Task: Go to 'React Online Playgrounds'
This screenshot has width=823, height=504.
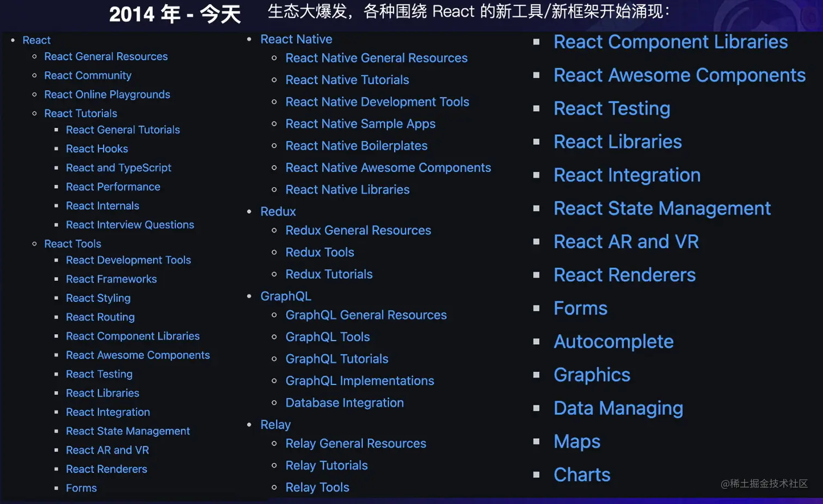Action: pyautogui.click(x=107, y=95)
